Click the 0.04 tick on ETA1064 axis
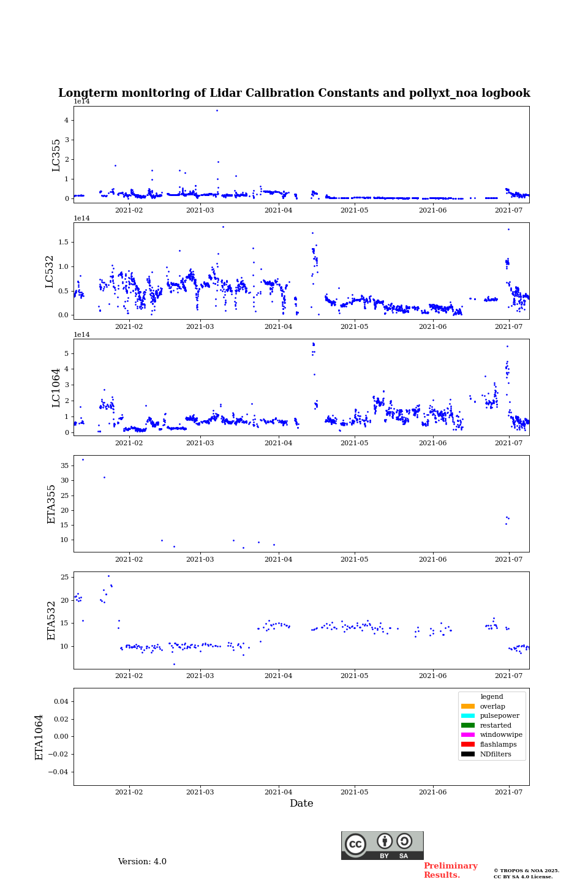This screenshot has height=882, width=588. 61,701
